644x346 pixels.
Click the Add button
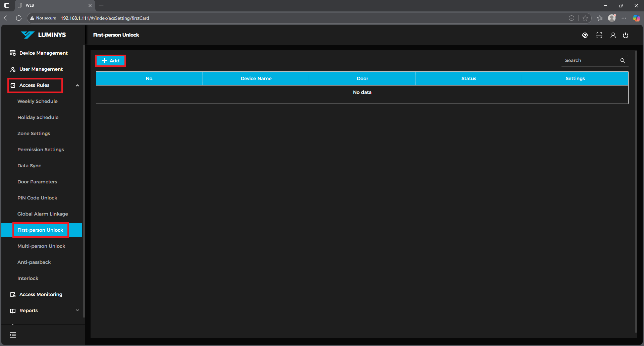[x=111, y=61]
